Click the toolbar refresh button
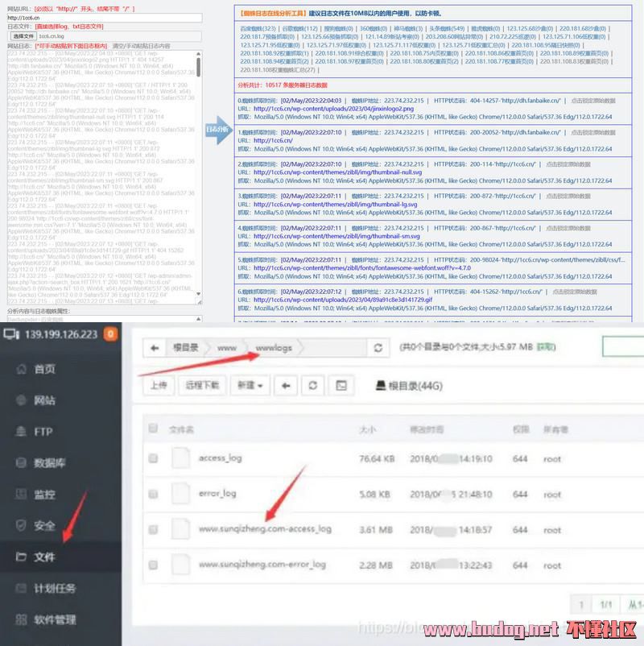Image resolution: width=644 pixels, height=646 pixels. tap(313, 386)
